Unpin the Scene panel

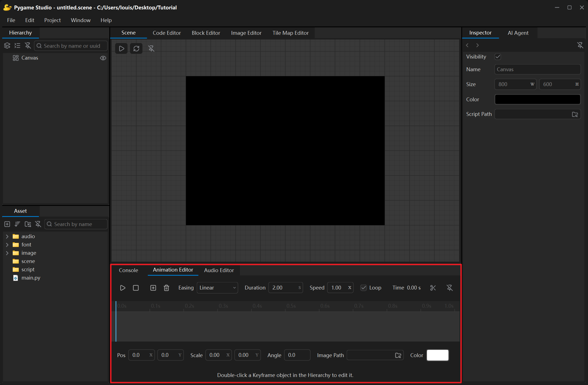(x=151, y=49)
